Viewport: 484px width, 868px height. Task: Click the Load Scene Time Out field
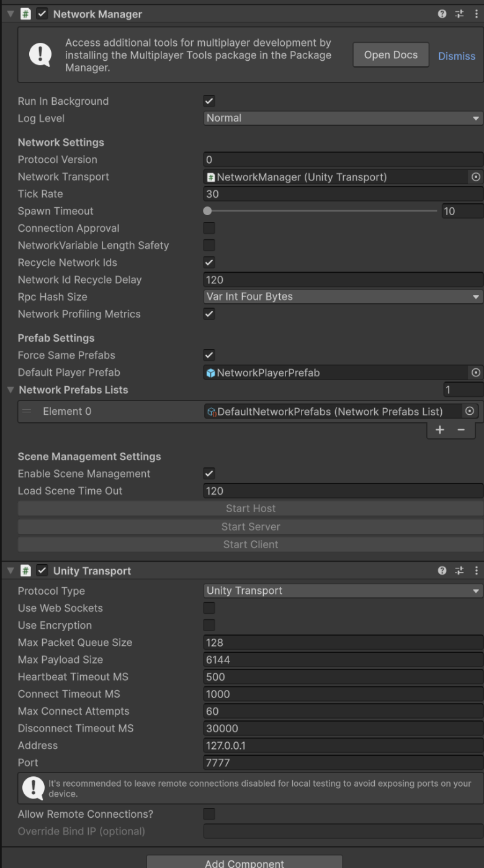[x=343, y=491]
